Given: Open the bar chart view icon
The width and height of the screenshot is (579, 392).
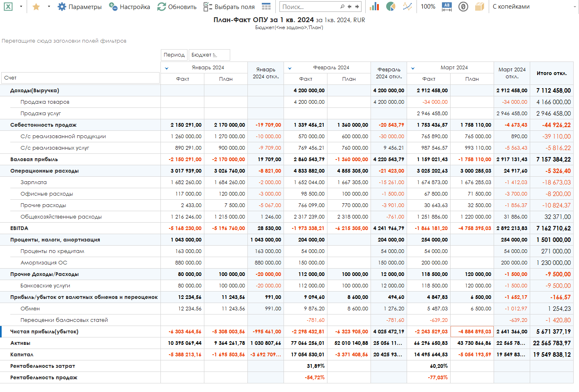Looking at the screenshot, I should pos(374,7).
